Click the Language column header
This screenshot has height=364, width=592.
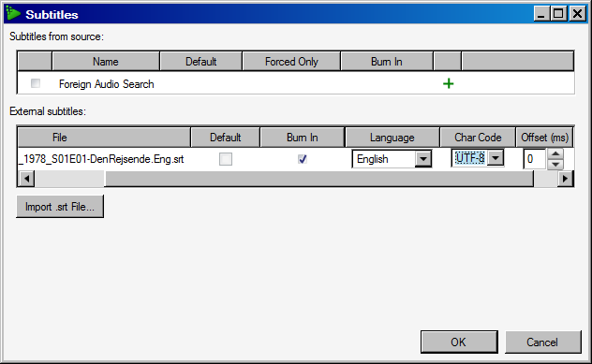point(392,138)
